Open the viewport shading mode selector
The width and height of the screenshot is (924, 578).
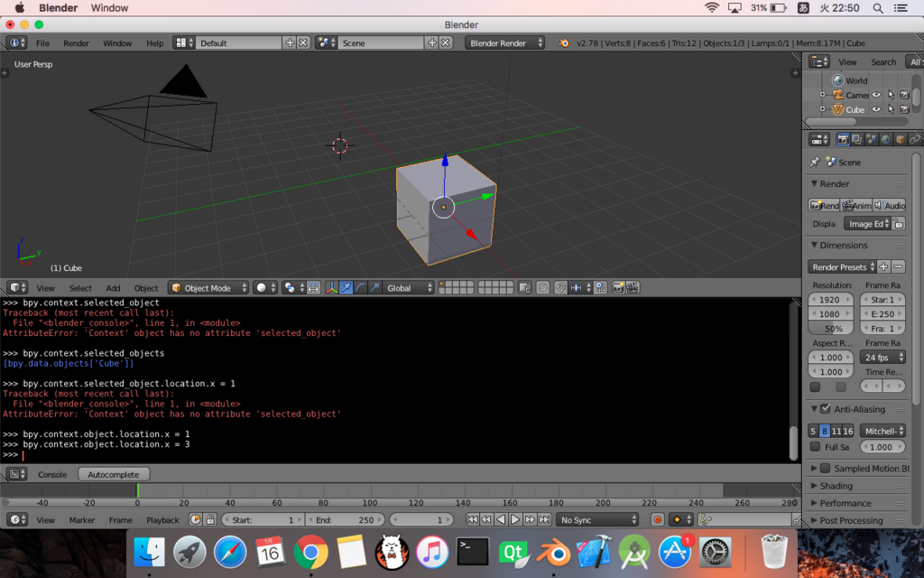pyautogui.click(x=266, y=288)
